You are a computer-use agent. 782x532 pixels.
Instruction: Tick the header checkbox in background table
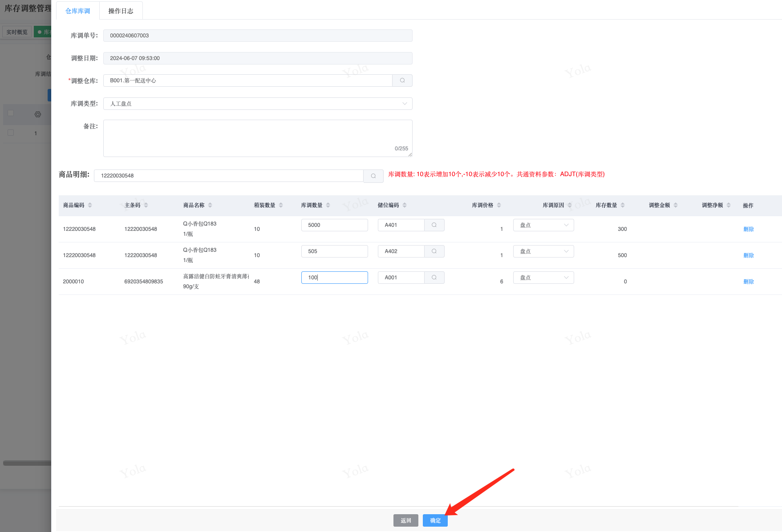coord(11,113)
